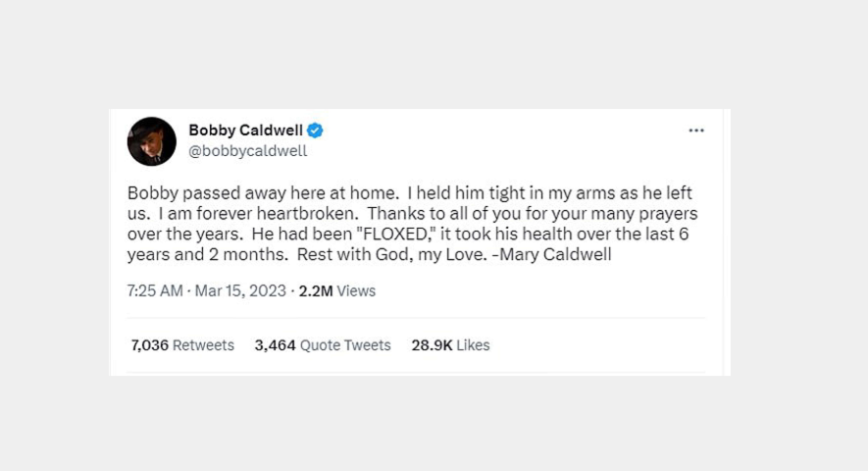The width and height of the screenshot is (868, 471).
Task: Select the Mar 15, 2023 date
Action: pyautogui.click(x=240, y=290)
